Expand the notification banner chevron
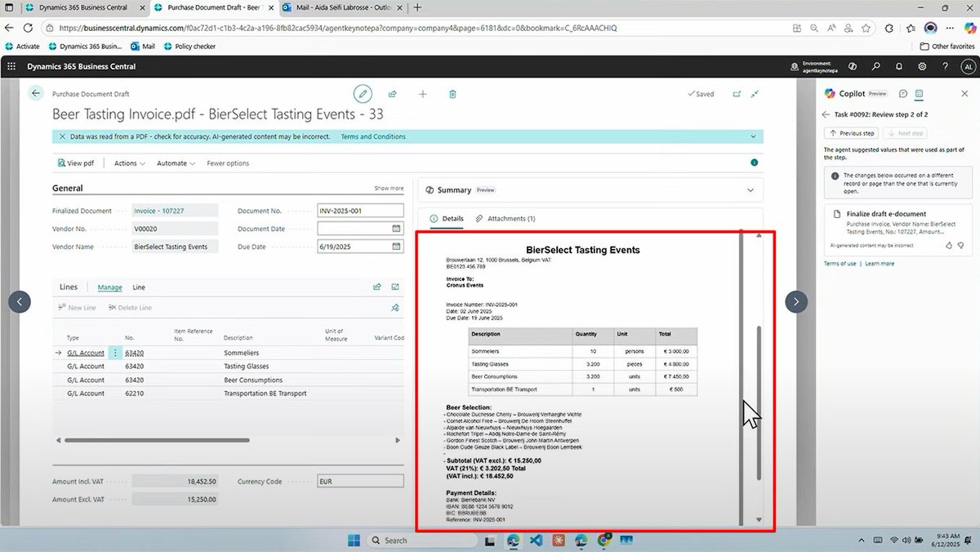980x552 pixels. [754, 136]
